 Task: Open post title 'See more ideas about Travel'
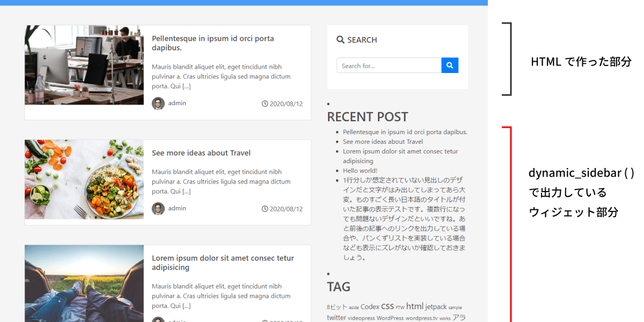(x=201, y=153)
